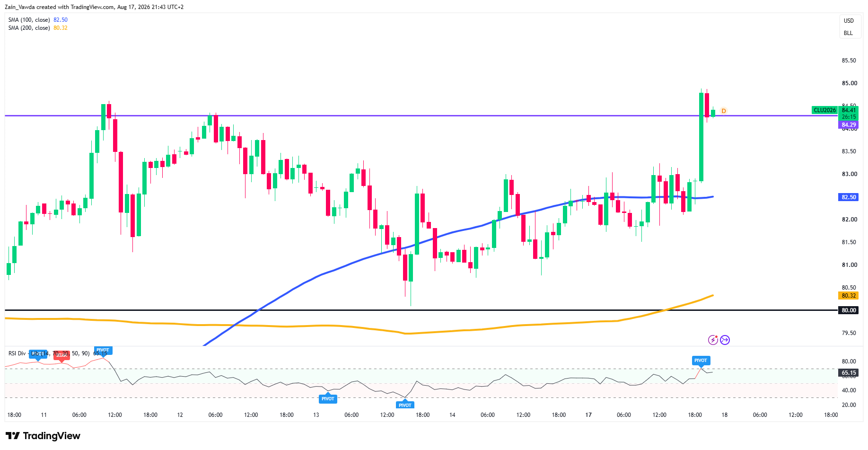
Task: Click the date label 12 on time axis
Action: pos(180,415)
